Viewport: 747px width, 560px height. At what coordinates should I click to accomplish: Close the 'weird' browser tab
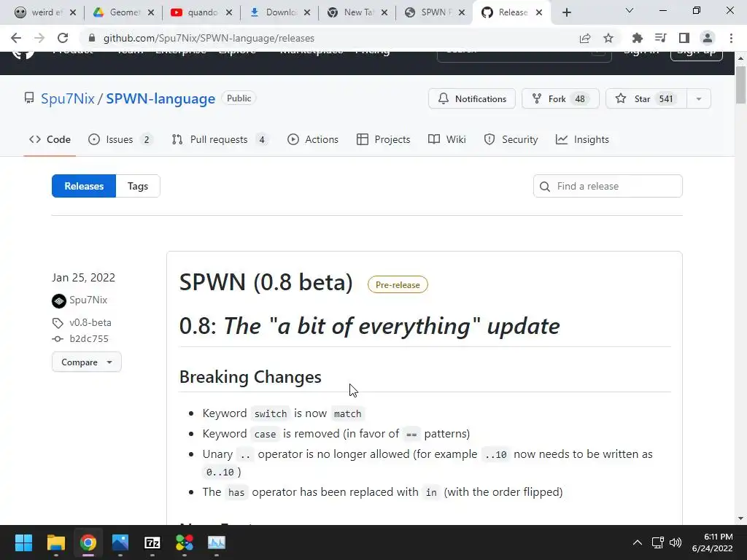[x=73, y=12]
